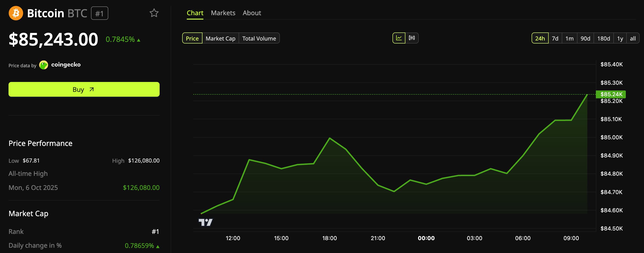Select the Price data toggle
Image resolution: width=644 pixels, height=253 pixels.
pyautogui.click(x=192, y=38)
